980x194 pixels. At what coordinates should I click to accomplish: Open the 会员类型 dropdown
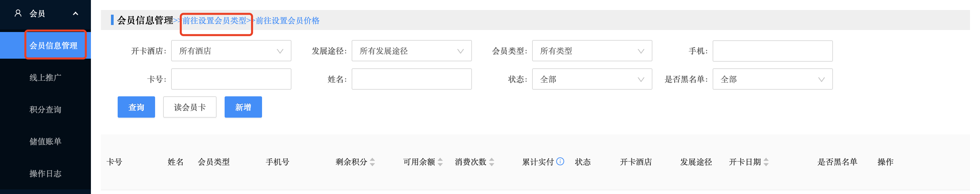tap(592, 51)
